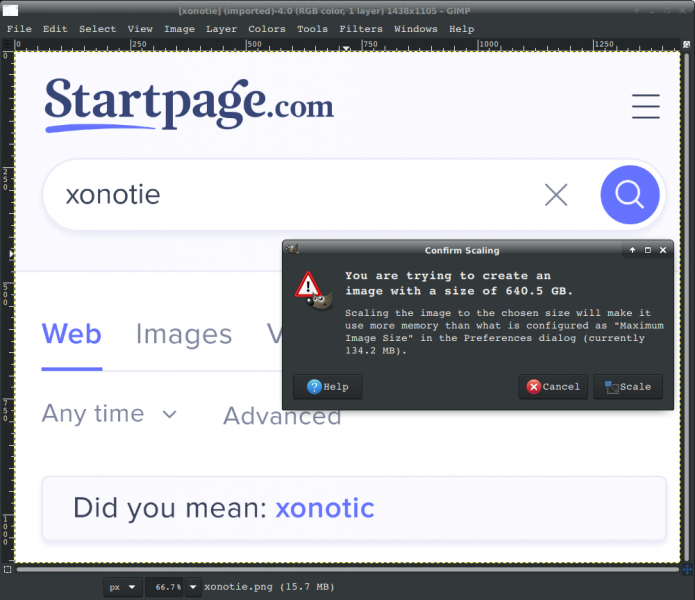Click the navigation cross icon at bottom-right
The width and height of the screenshot is (695, 600).
tap(687, 569)
